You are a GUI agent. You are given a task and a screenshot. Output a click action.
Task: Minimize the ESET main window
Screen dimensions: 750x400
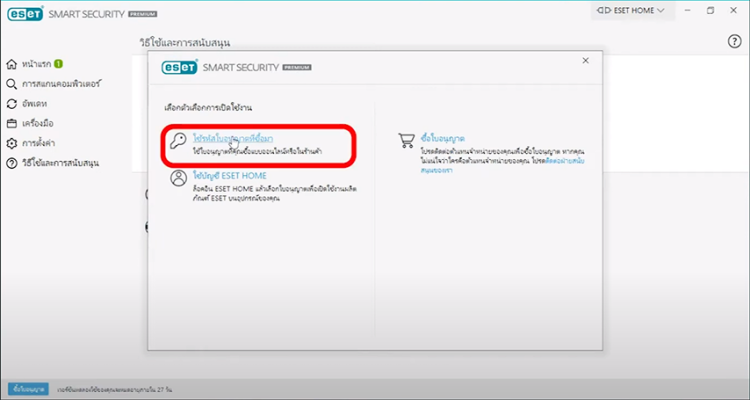(x=688, y=10)
